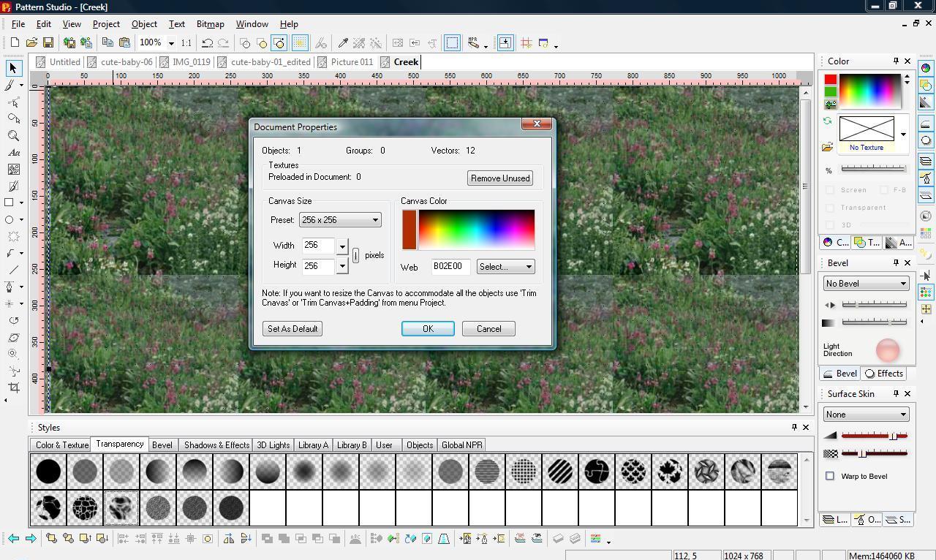936x560 pixels.
Task: Open the Canvas Color Select dropdown
Action: pos(505,266)
